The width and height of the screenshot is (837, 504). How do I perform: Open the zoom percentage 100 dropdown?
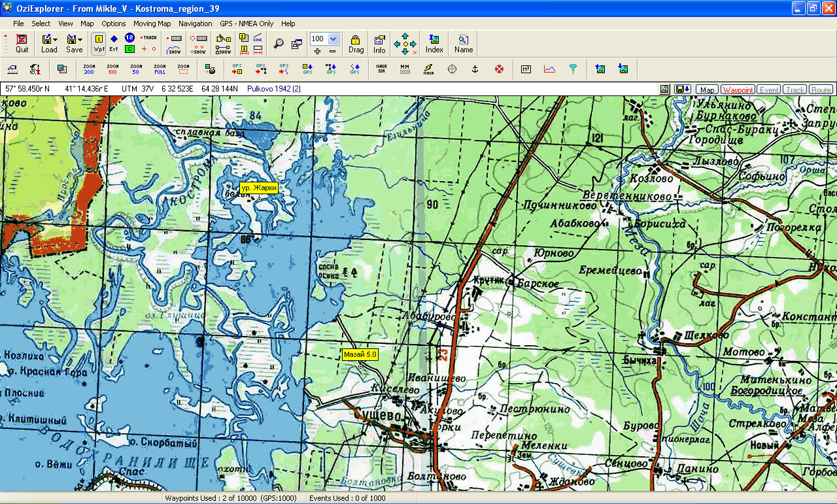pyautogui.click(x=333, y=39)
